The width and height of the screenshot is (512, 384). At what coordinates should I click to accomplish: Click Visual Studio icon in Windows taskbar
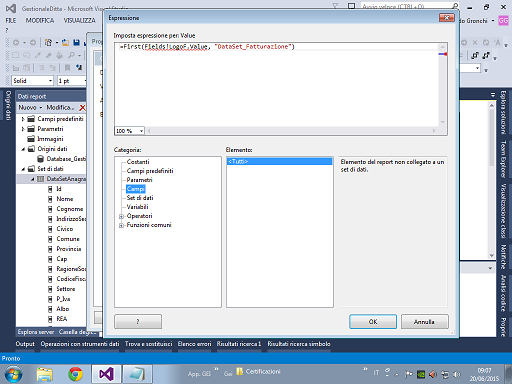point(107,374)
